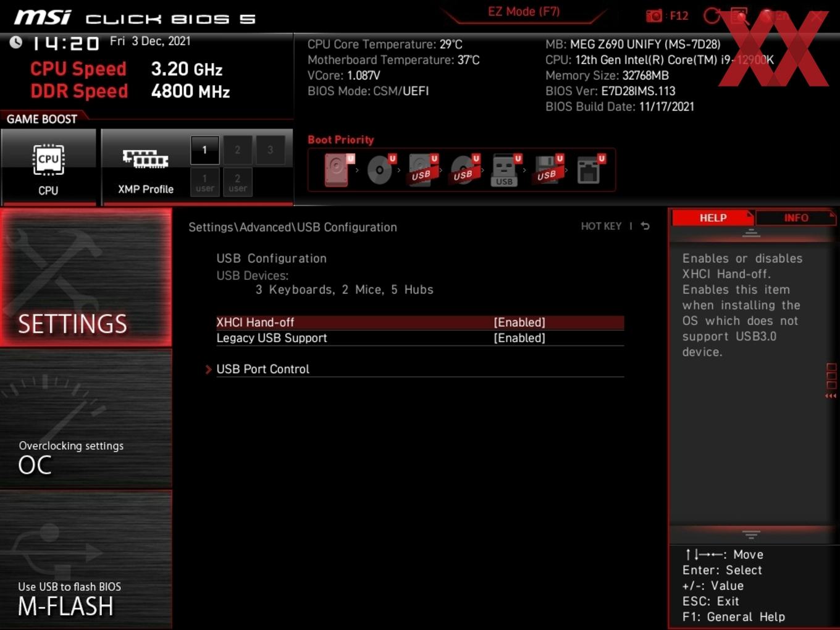
Task: Click the MSI logo
Action: coord(43,17)
